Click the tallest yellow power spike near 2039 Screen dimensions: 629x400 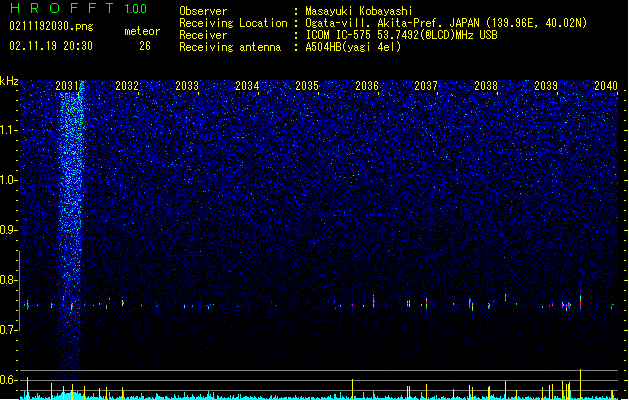tap(580, 384)
